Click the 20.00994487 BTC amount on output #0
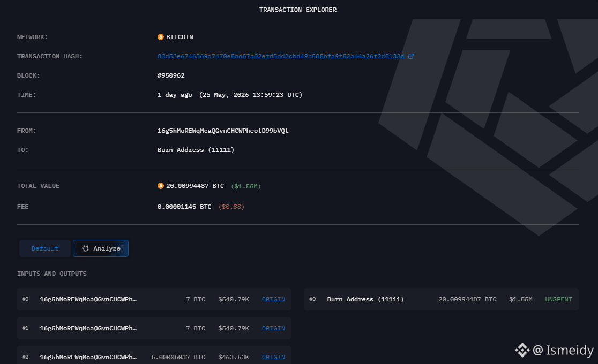This screenshot has width=598, height=364. 467,300
